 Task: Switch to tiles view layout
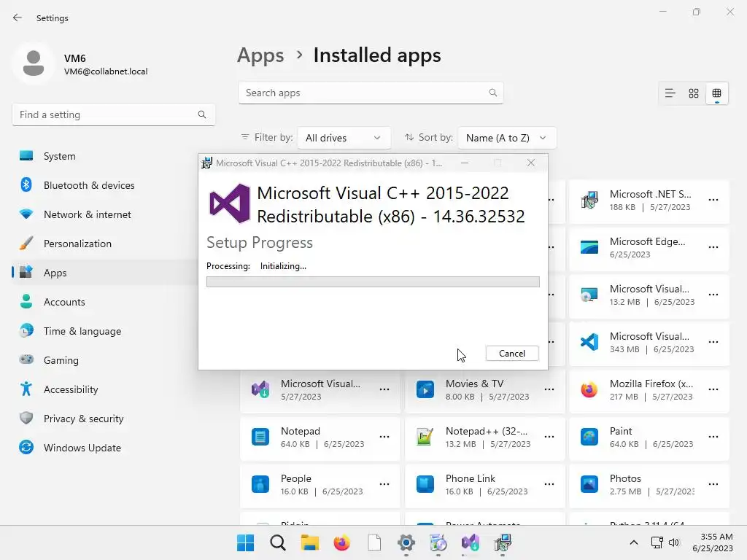point(717,93)
